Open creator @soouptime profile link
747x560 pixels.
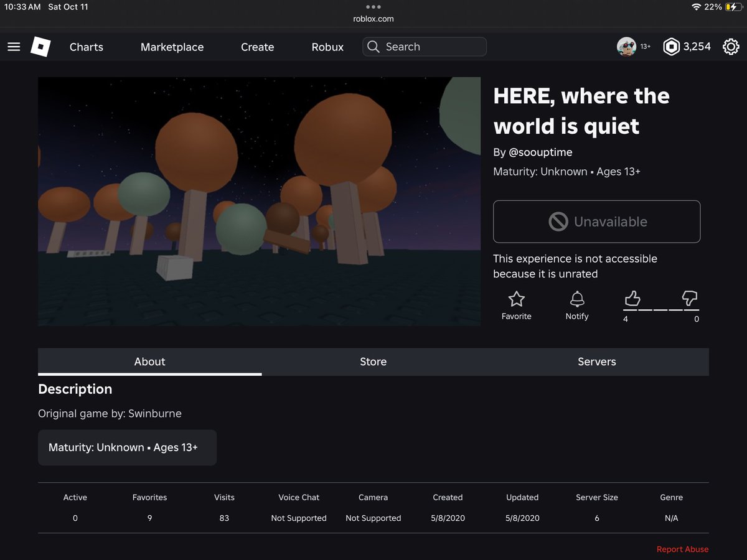coord(540,152)
